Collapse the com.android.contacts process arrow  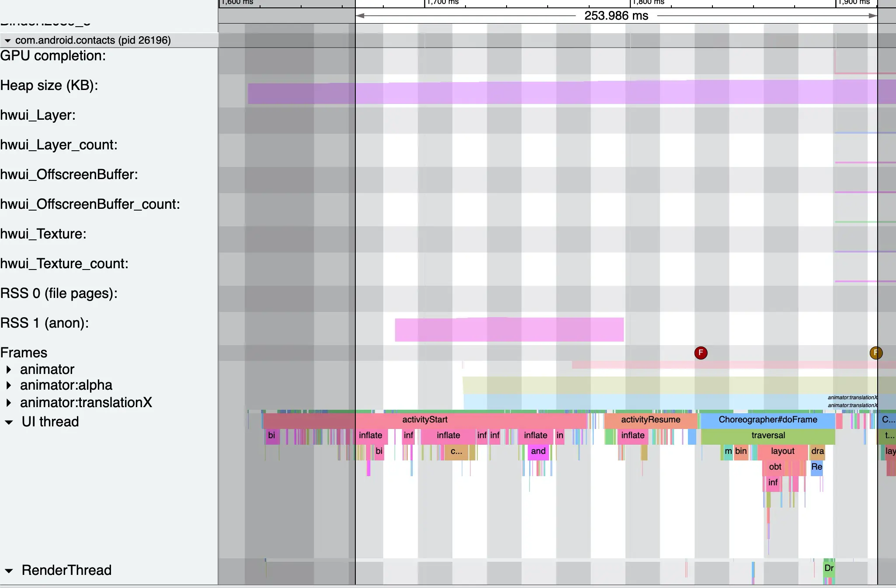(7, 41)
